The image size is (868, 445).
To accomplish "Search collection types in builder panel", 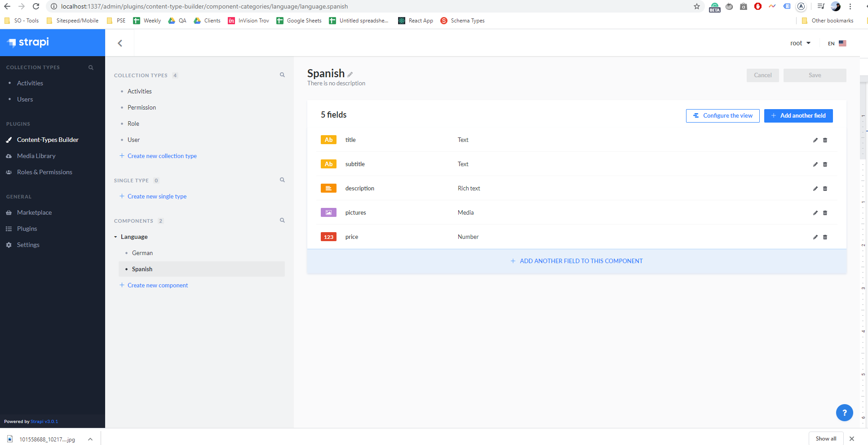I will (282, 75).
